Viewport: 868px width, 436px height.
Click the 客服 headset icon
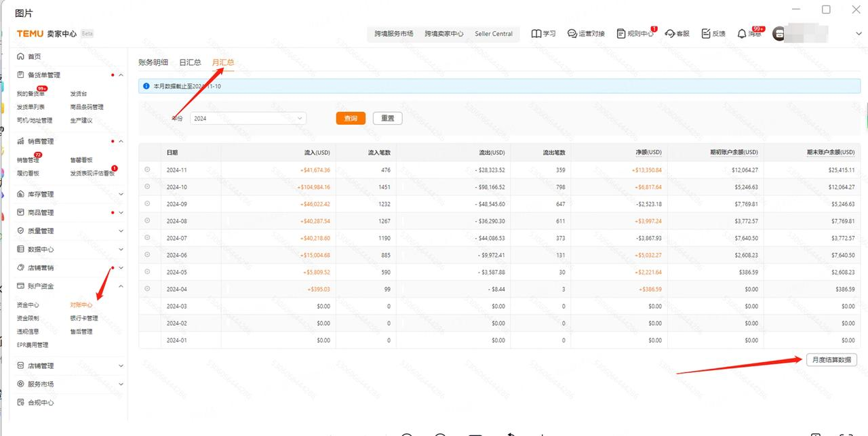coord(670,34)
